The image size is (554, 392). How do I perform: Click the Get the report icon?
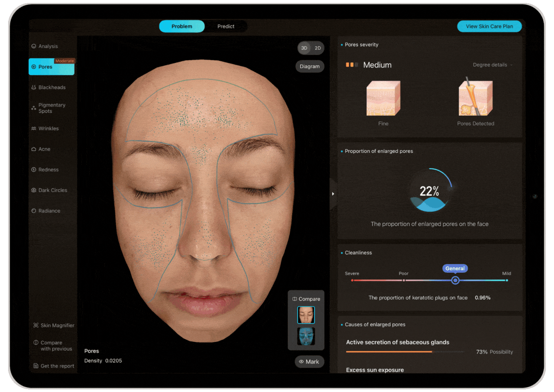[x=36, y=366]
